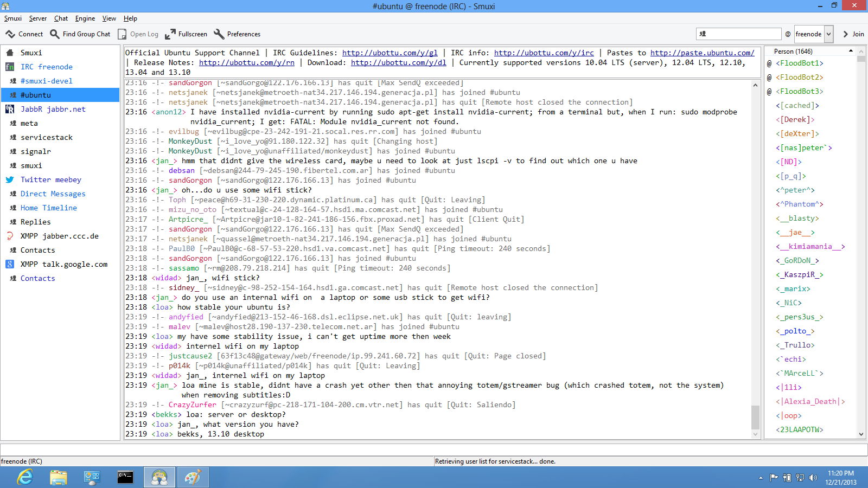Screen dimensions: 868x488
Task: Click the user list scroll down arrow
Action: click(861, 434)
